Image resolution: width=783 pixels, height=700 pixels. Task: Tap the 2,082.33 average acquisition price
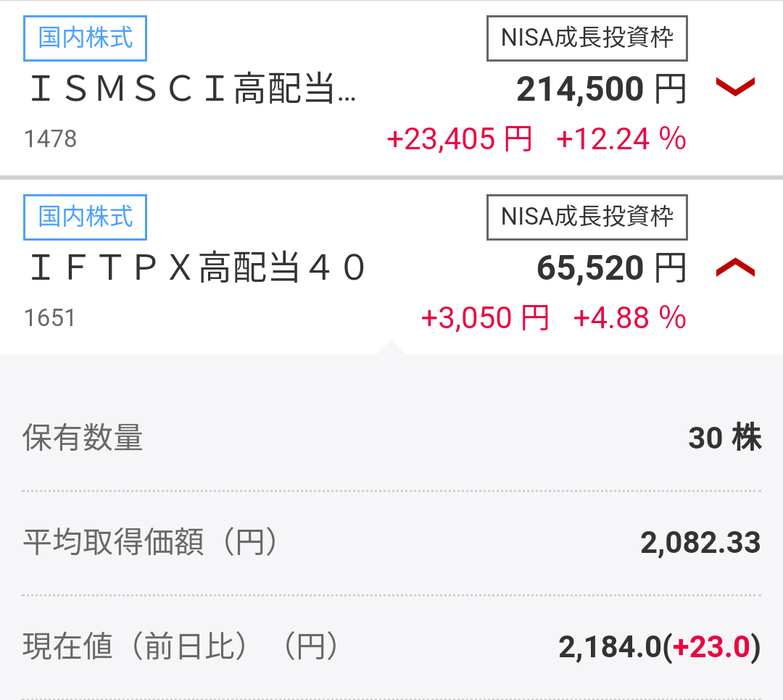pyautogui.click(x=700, y=543)
